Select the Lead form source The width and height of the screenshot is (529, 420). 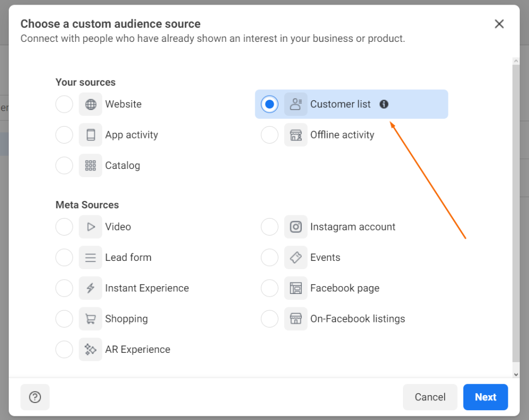(x=64, y=257)
